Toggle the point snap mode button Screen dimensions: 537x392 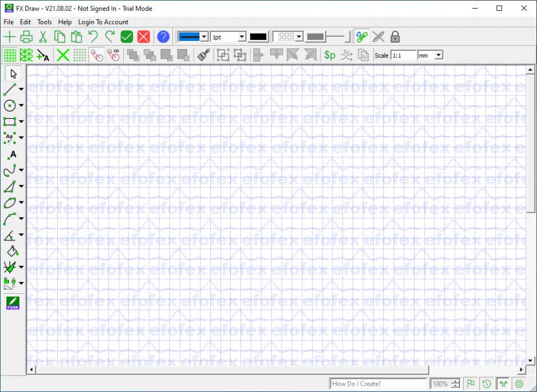click(x=97, y=55)
